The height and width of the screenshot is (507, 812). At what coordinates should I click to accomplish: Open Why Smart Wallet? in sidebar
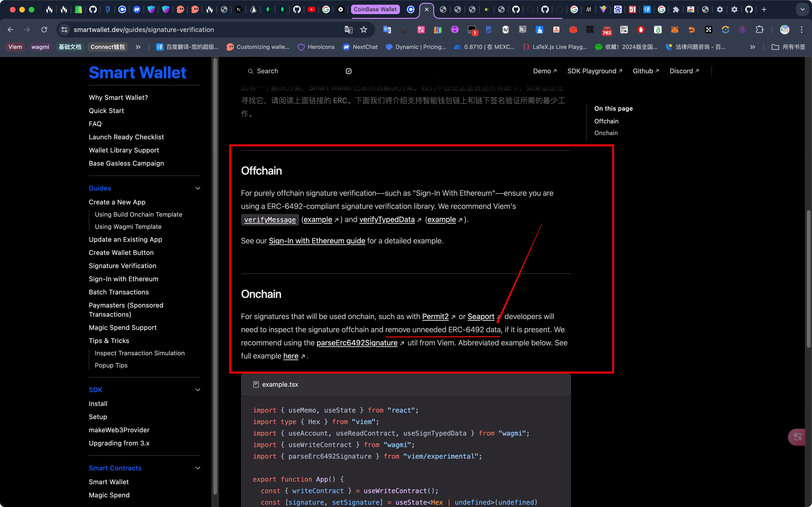coord(118,97)
